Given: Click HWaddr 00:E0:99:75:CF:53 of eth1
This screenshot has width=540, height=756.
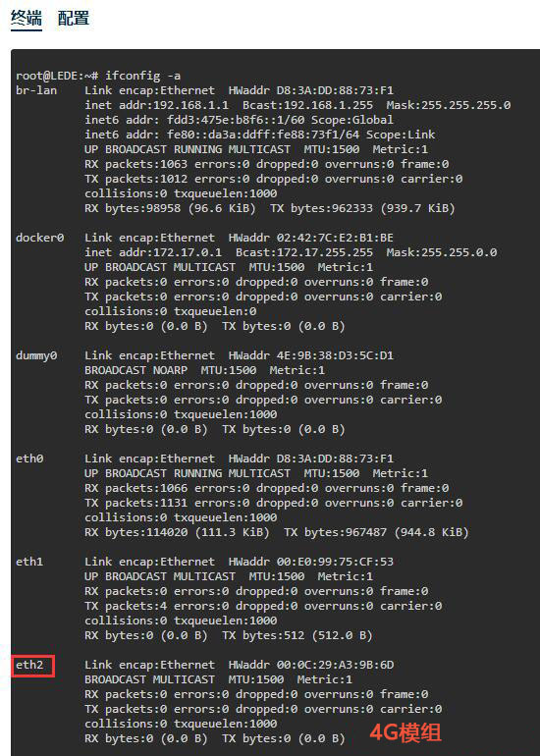Looking at the screenshot, I should click(311, 562).
